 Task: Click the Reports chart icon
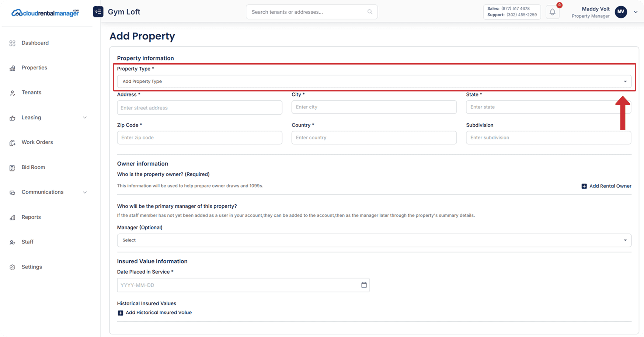click(x=12, y=218)
